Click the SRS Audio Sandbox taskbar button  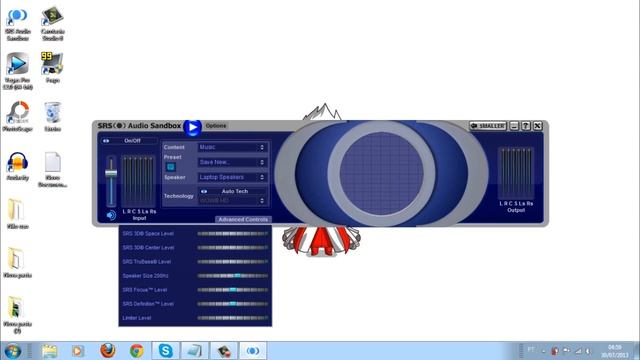253,351
